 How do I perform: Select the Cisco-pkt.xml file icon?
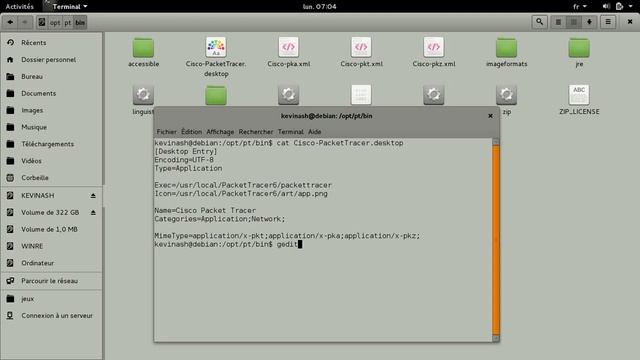click(x=361, y=47)
